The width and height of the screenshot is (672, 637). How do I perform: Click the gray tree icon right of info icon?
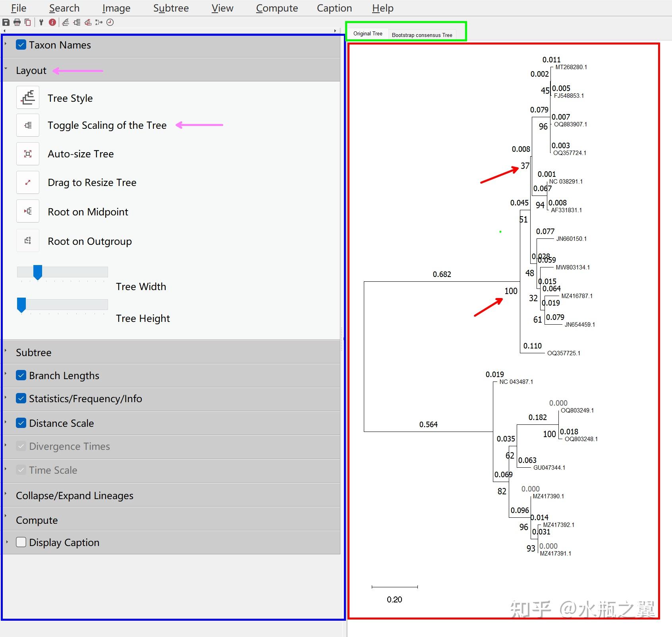(x=66, y=22)
